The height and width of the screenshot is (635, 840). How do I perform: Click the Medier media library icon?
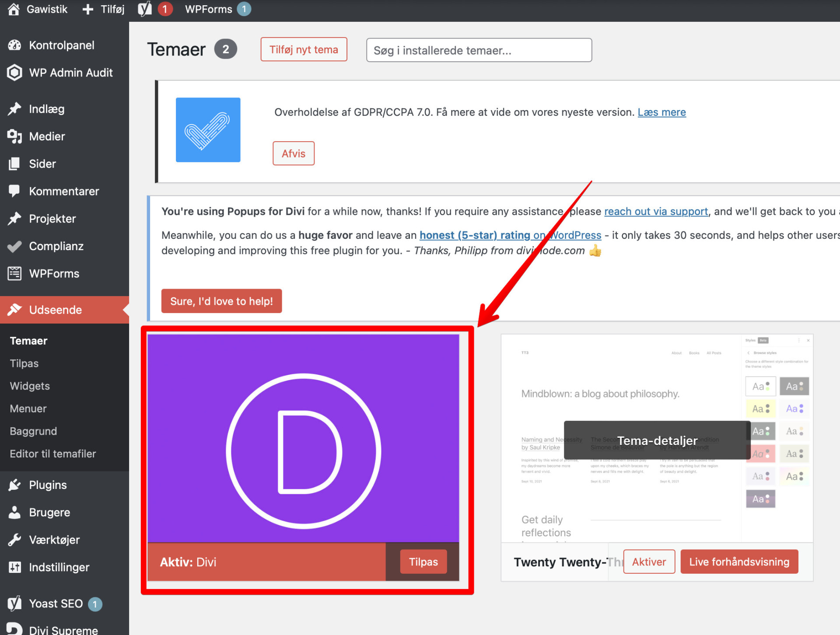(x=14, y=136)
